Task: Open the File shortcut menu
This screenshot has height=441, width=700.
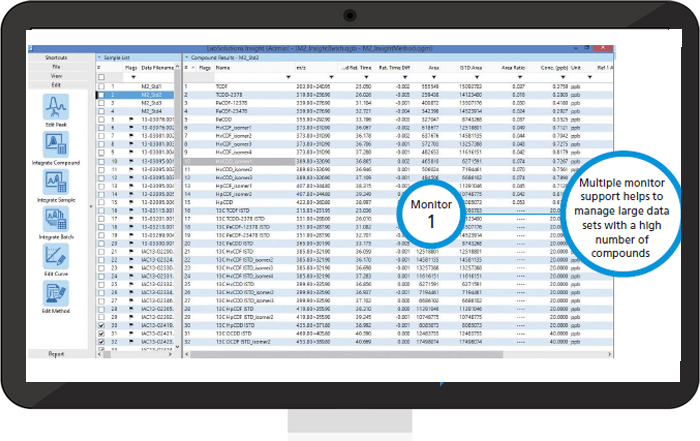Action: [55, 66]
